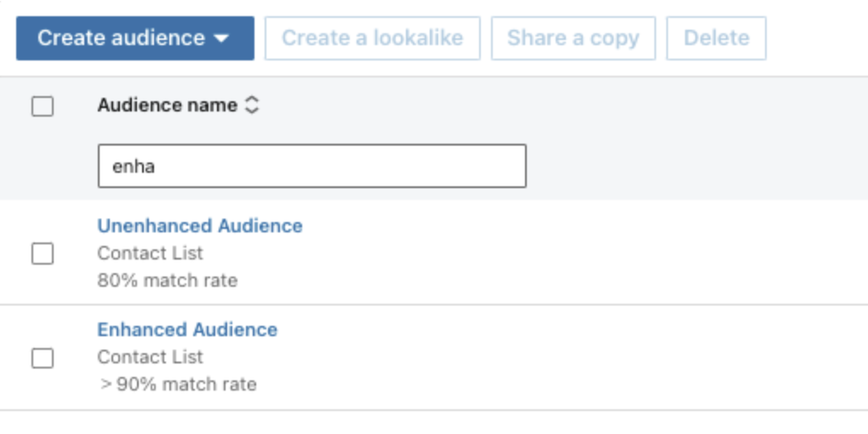This screenshot has height=434, width=868.
Task: Click the Audience name column header
Action: [x=167, y=105]
